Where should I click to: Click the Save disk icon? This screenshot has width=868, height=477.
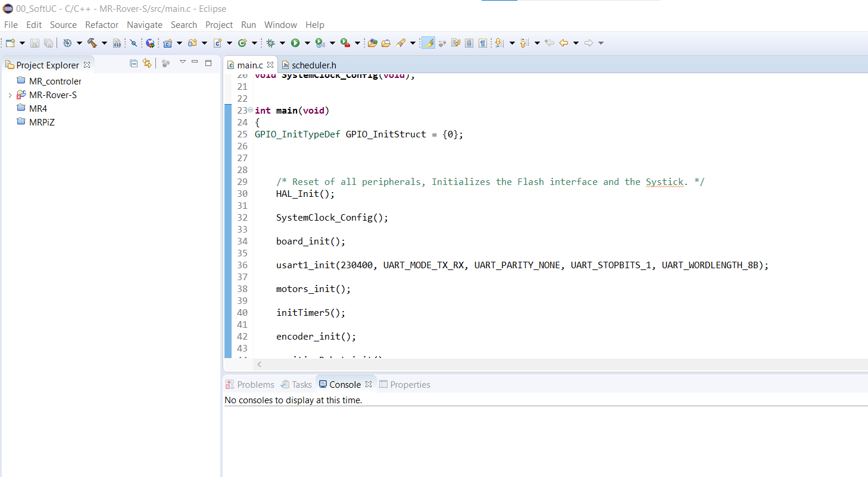[35, 43]
